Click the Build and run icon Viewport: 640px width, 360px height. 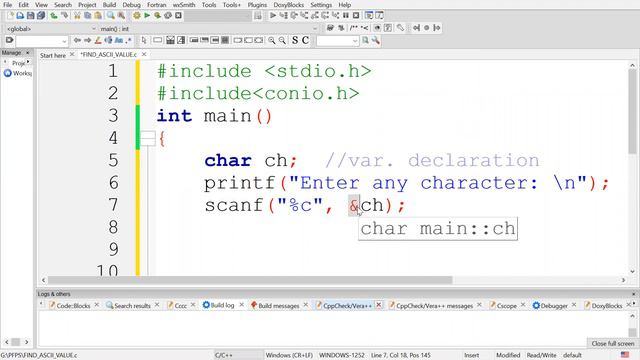coord(157,16)
